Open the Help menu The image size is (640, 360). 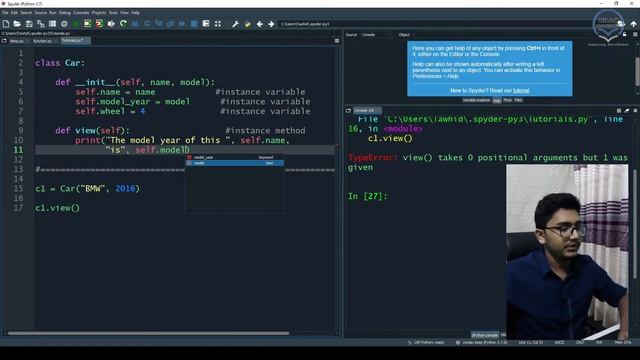(135, 13)
